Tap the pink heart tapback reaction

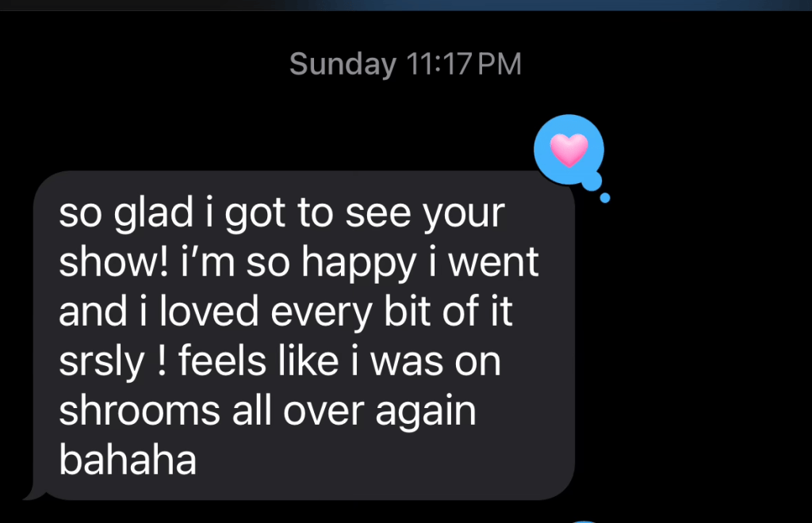tap(569, 149)
